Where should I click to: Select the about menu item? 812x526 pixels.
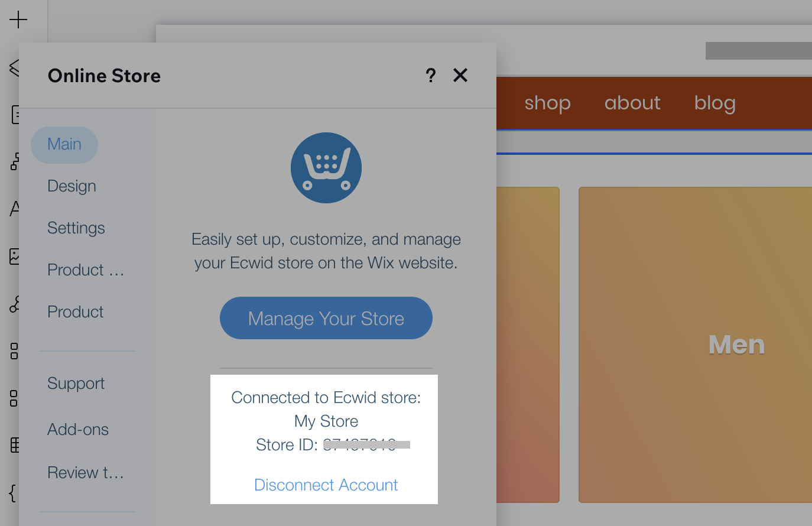[x=632, y=103]
